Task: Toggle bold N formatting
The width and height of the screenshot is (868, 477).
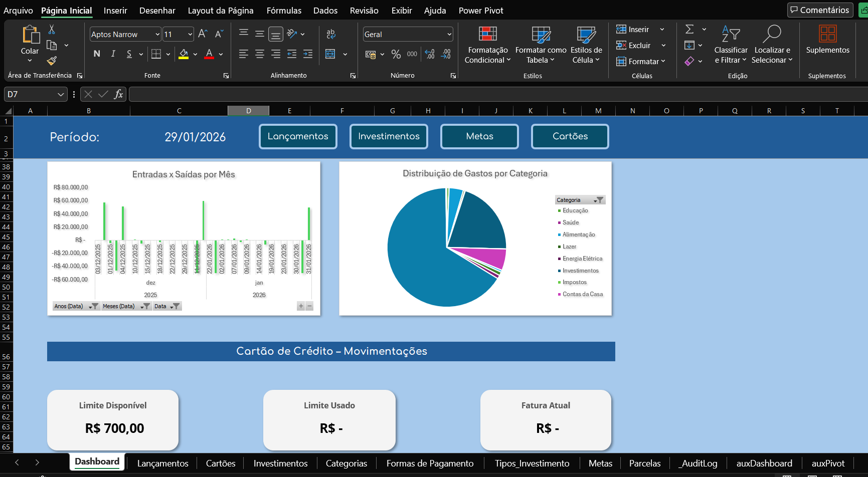Action: pos(97,54)
